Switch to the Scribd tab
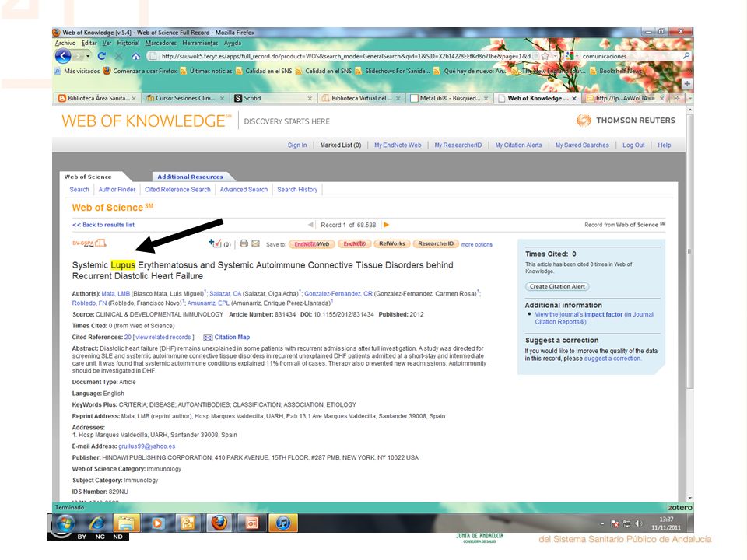747x560 pixels. tap(273, 98)
